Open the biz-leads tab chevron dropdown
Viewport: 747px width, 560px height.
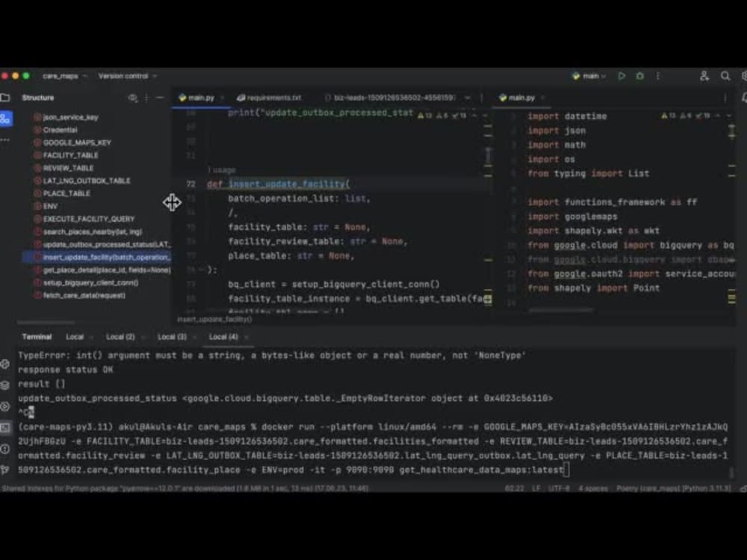468,98
